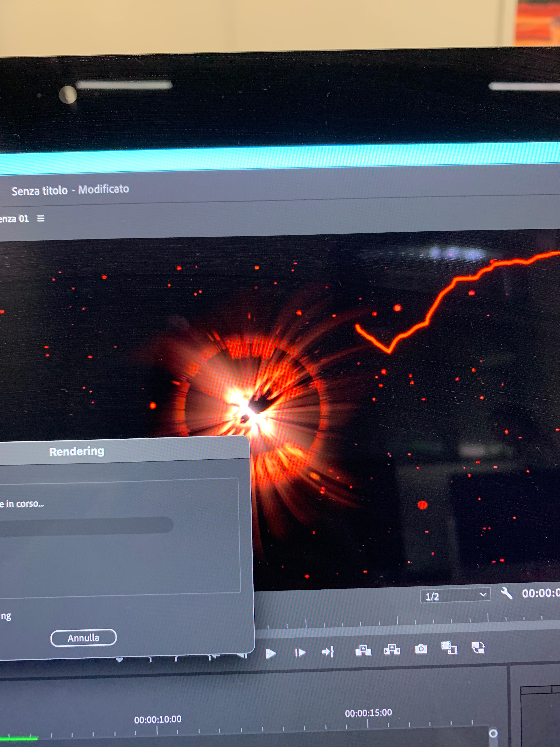Click the program monitor duration timecode
The width and height of the screenshot is (560, 747).
click(x=541, y=593)
